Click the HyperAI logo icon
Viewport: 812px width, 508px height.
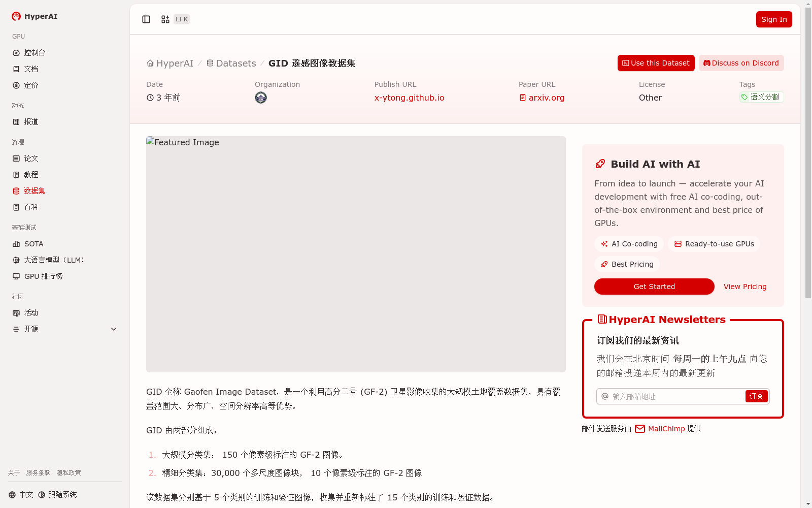[x=16, y=16]
